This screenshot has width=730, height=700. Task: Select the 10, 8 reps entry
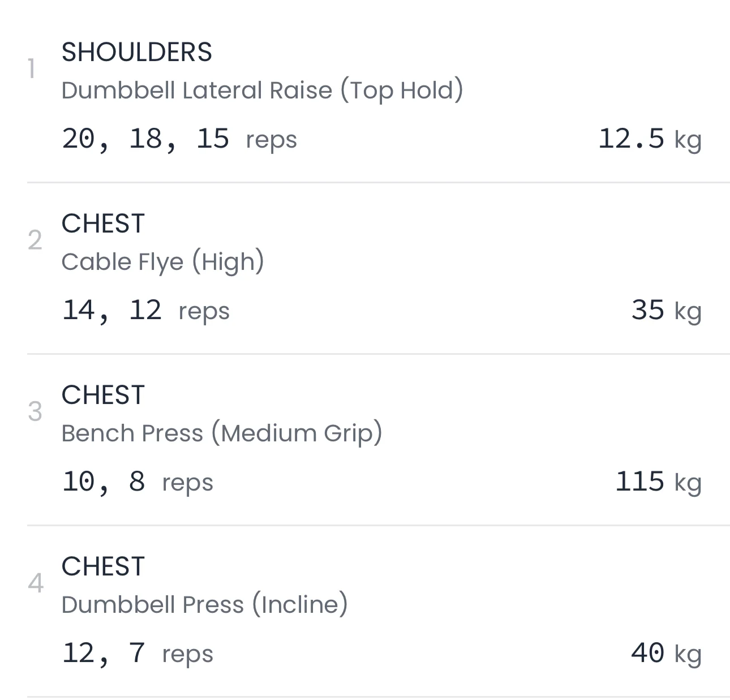[x=137, y=482]
